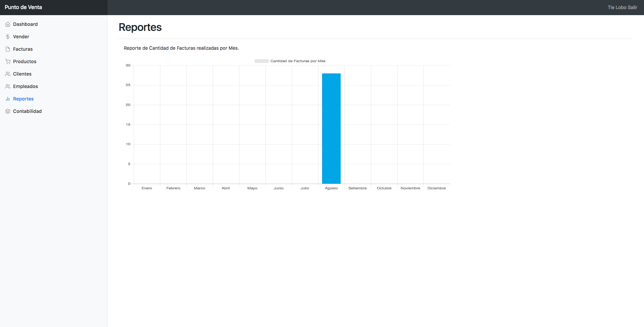Go to the Vender page

pos(21,37)
